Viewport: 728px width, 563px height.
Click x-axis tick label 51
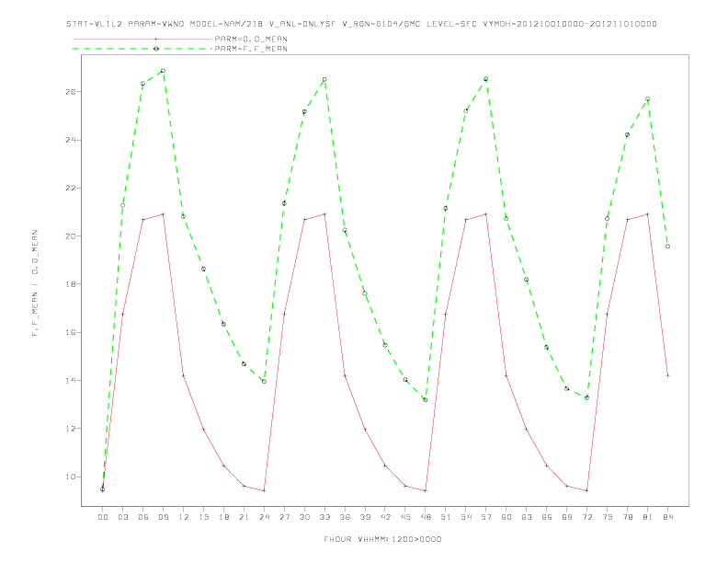tap(446, 517)
